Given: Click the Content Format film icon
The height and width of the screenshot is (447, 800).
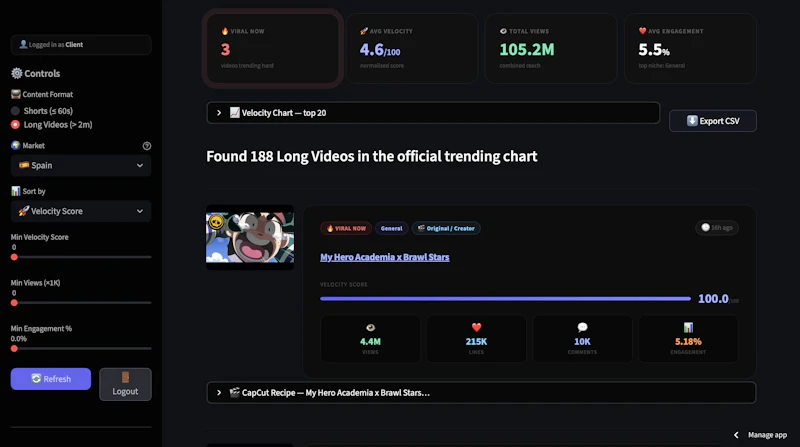Looking at the screenshot, I should coord(16,94).
